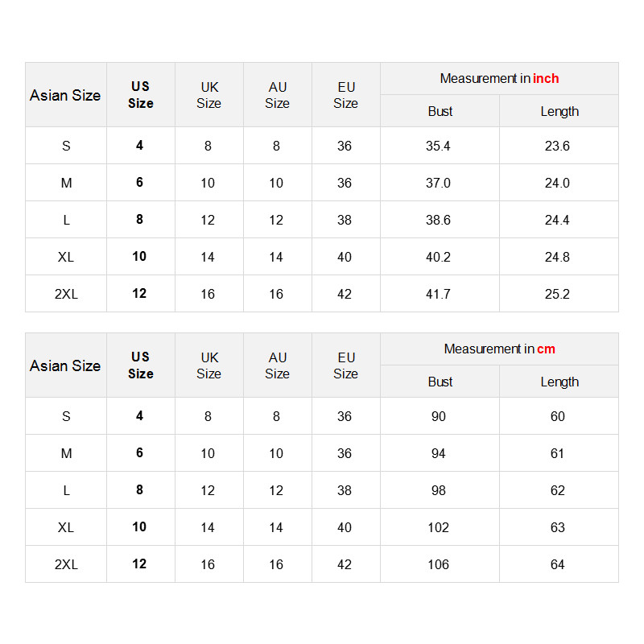Click the 106 bust centimeter cell

tap(438, 564)
